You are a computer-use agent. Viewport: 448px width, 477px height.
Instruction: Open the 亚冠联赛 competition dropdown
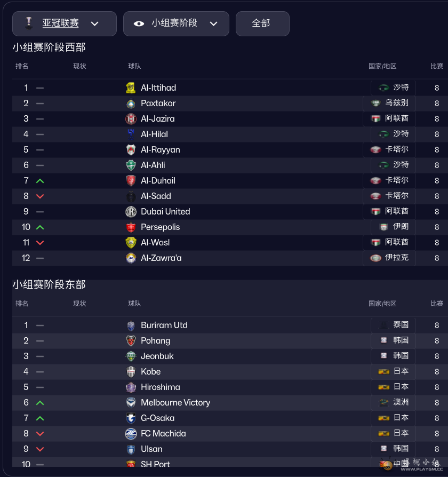click(x=94, y=23)
